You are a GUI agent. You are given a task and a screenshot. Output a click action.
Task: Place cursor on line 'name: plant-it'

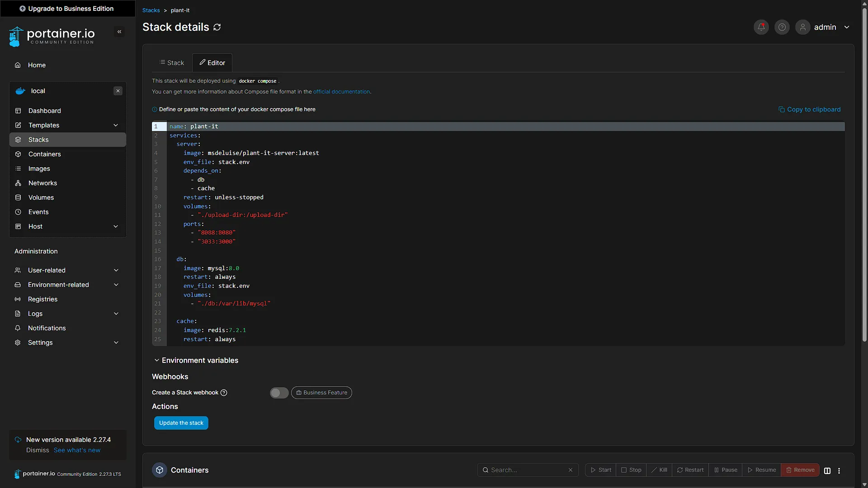[505, 127]
